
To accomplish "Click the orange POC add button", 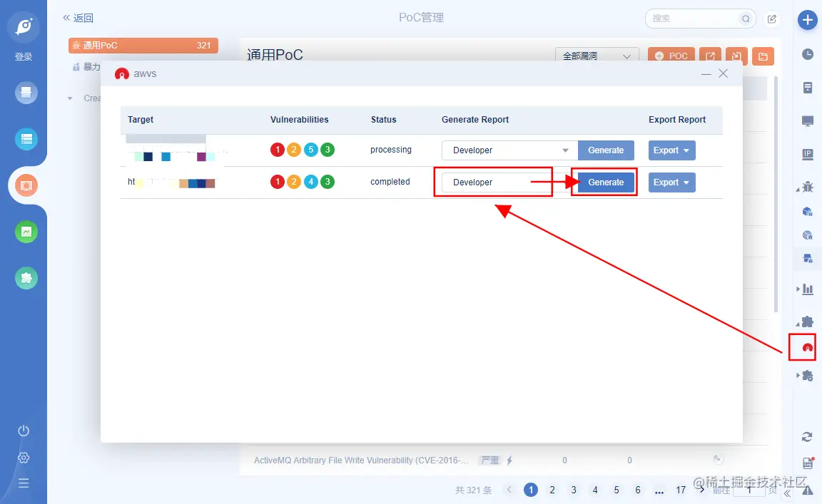I will coord(671,56).
